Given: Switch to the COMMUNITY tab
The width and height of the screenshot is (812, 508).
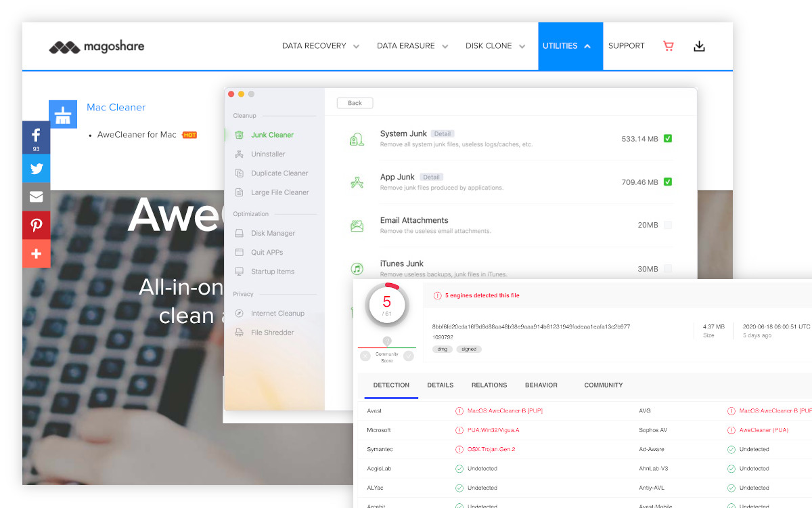Looking at the screenshot, I should click(x=604, y=385).
